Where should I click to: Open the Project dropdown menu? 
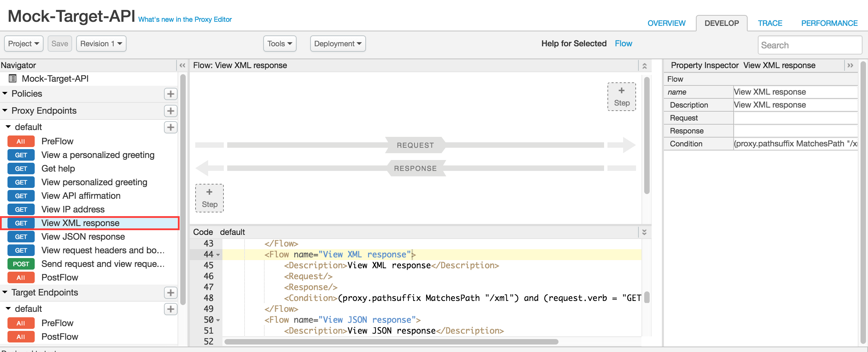23,44
